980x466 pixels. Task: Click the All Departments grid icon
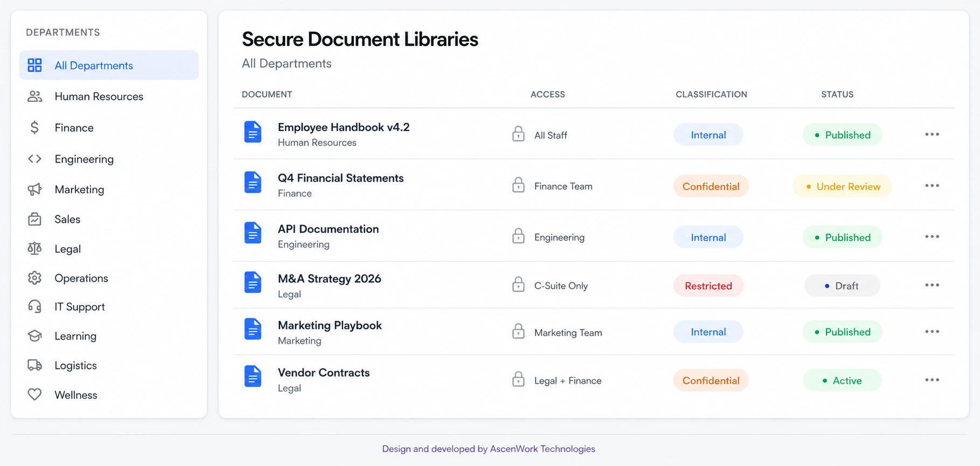pyautogui.click(x=34, y=65)
